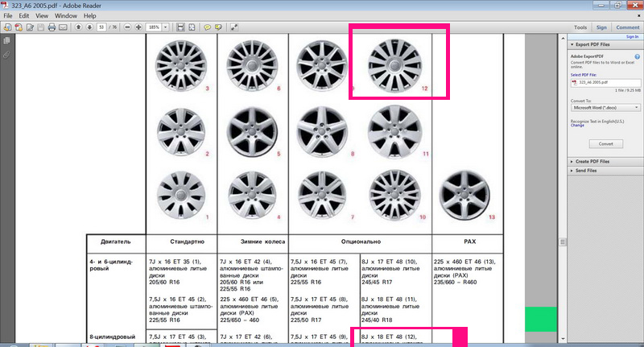Click the fit one full page icon
This screenshot has width=644, height=347.
click(x=192, y=27)
